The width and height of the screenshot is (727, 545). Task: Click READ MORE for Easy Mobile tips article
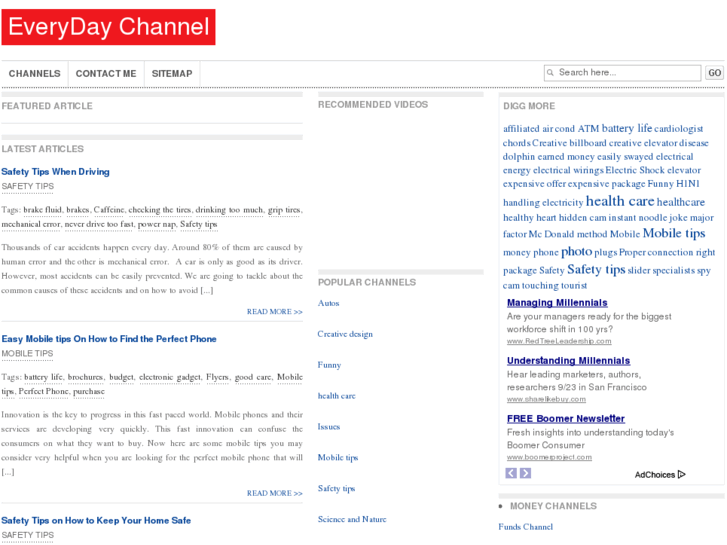tap(274, 493)
